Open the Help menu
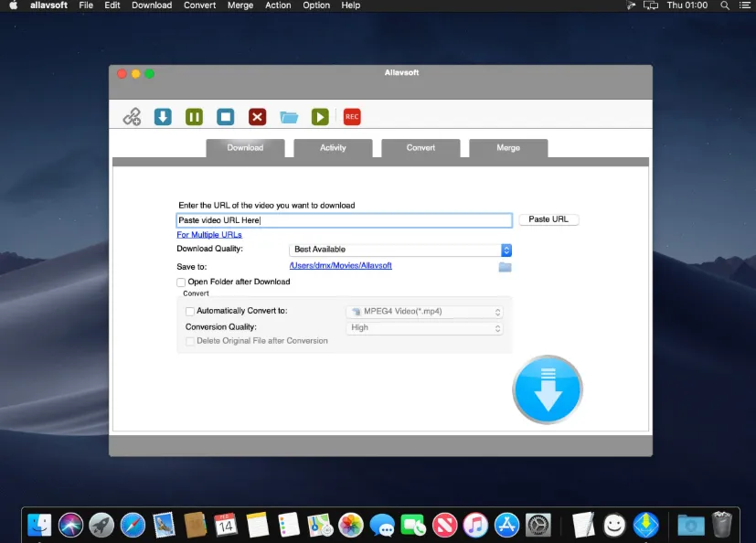 click(x=350, y=5)
